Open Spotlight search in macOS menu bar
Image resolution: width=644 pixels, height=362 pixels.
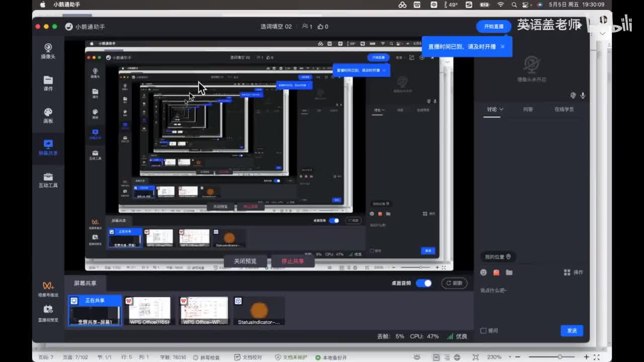[x=514, y=5]
